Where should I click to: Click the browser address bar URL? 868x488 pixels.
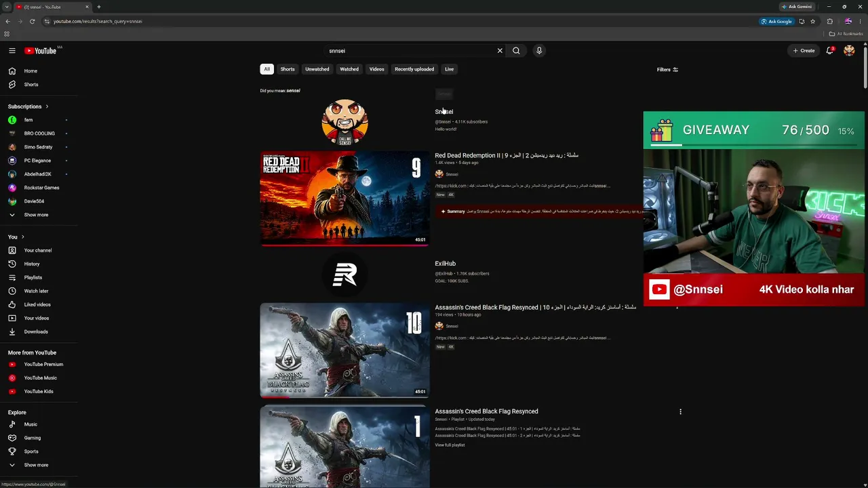[98, 21]
